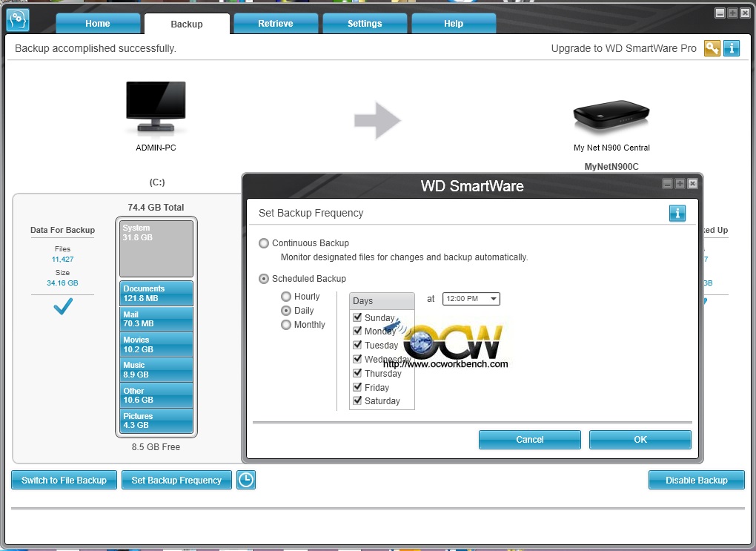Click the Cancel button
The width and height of the screenshot is (756, 551).
[x=530, y=440]
